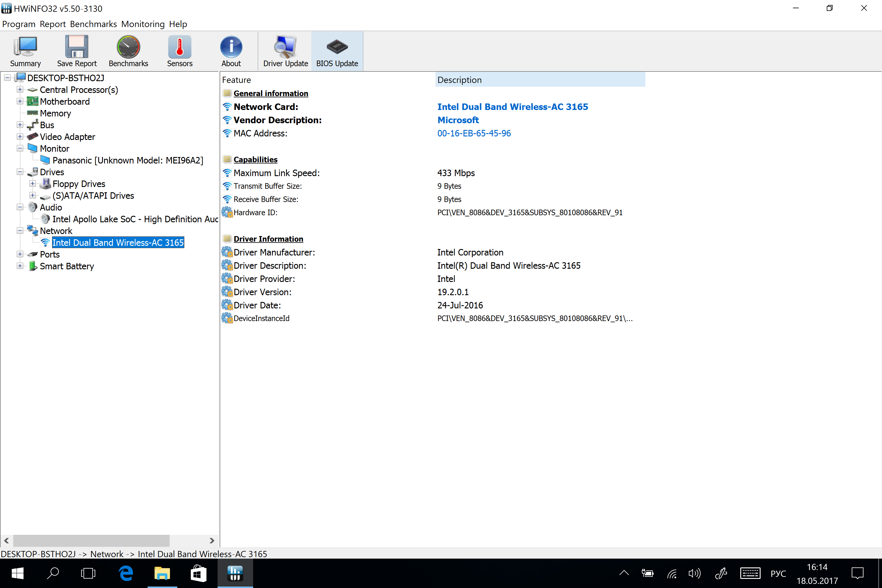
Task: Select Floppy Drives node
Action: point(79,184)
